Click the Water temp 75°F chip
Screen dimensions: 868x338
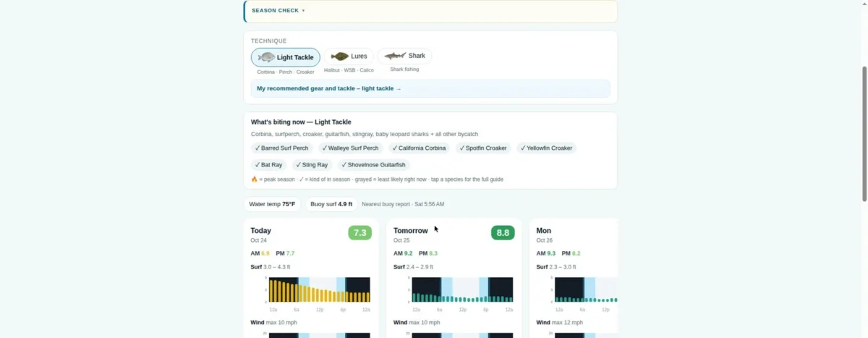(x=272, y=204)
